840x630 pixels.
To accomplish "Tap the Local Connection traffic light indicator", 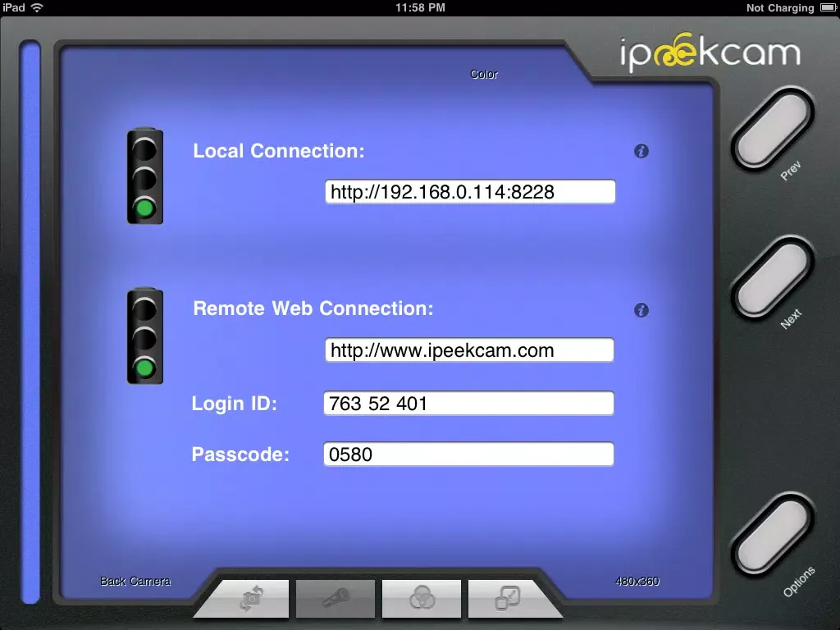I will coord(145,176).
